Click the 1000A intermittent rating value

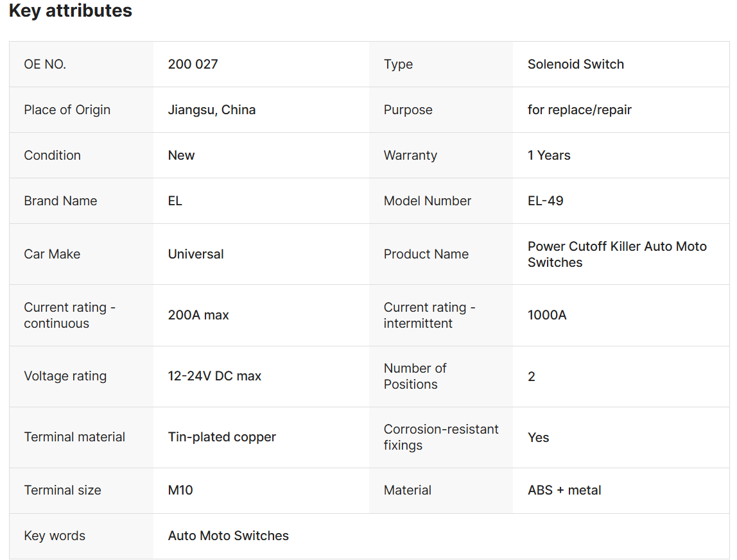pos(547,315)
